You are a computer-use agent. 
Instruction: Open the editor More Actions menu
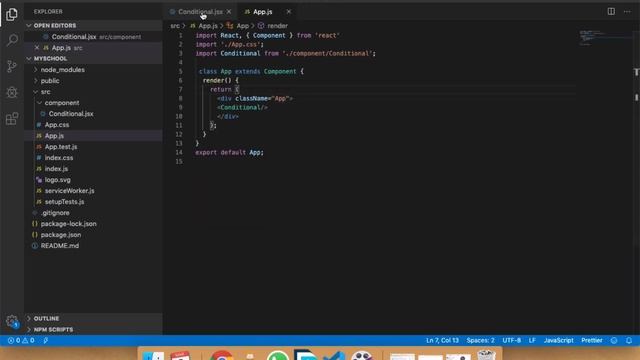[627, 11]
